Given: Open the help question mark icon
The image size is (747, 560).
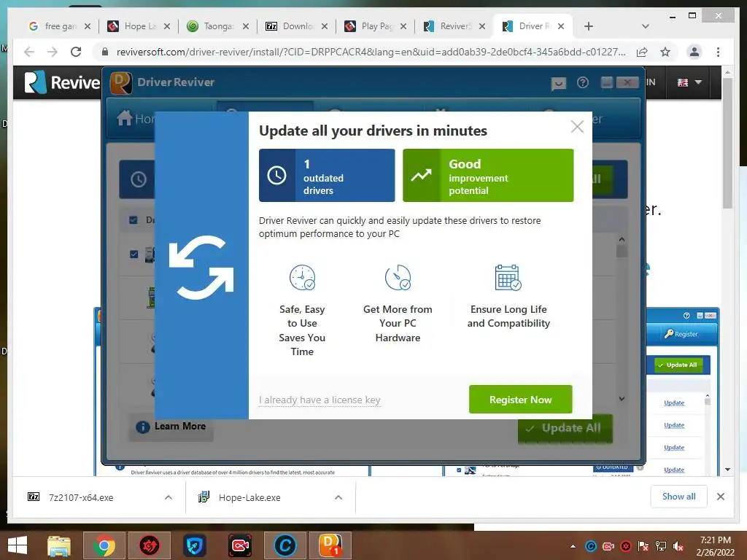Looking at the screenshot, I should point(582,83).
